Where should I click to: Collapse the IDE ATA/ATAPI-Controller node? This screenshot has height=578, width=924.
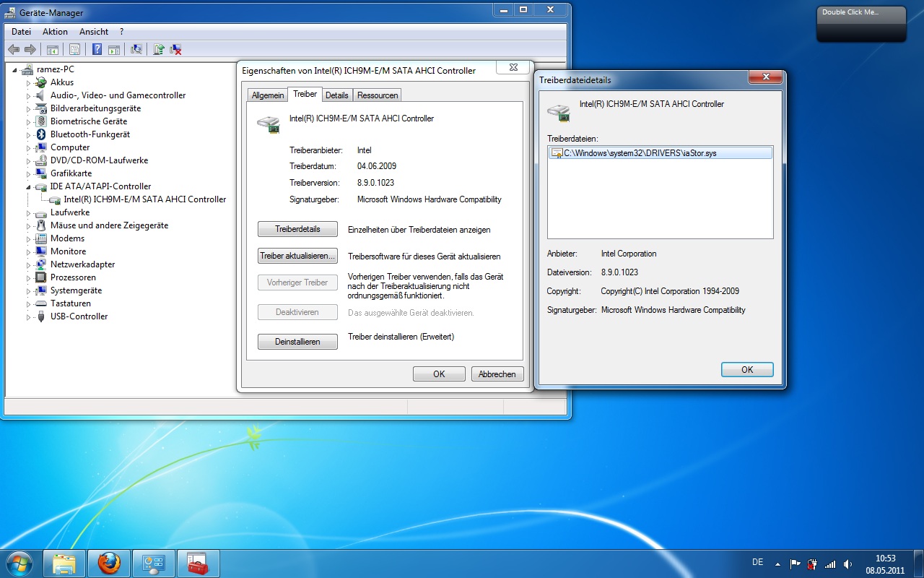[x=29, y=186]
